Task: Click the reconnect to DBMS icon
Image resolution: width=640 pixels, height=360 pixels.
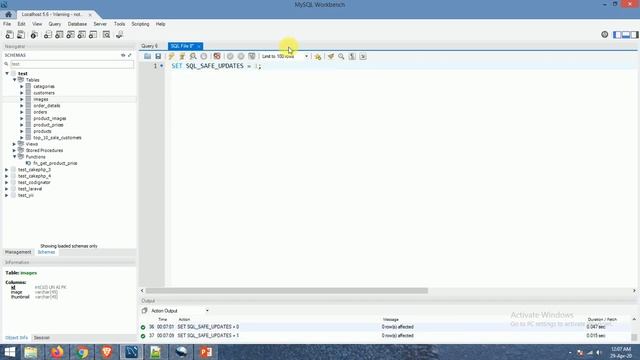Action: [x=119, y=35]
